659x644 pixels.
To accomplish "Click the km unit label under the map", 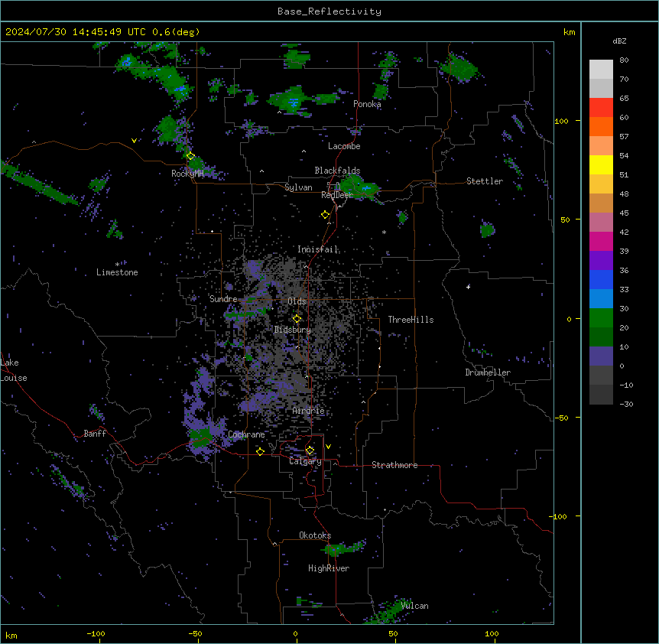I will click(x=11, y=635).
